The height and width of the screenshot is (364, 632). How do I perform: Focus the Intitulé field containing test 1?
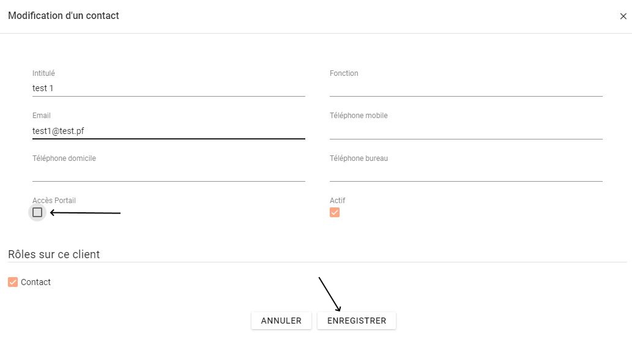pos(168,88)
